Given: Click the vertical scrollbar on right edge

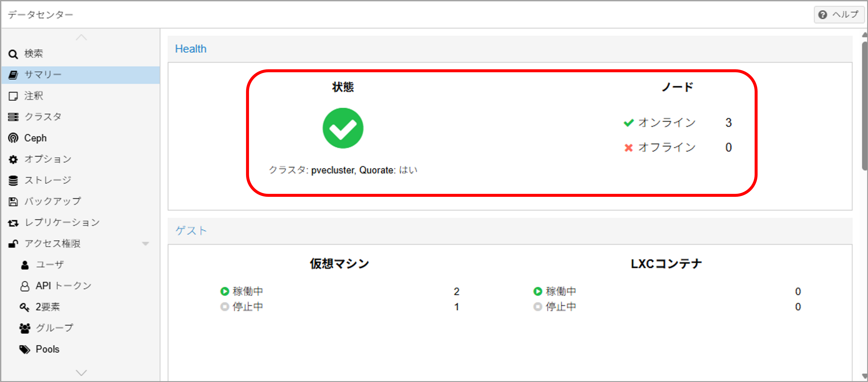Looking at the screenshot, I should tap(865, 104).
